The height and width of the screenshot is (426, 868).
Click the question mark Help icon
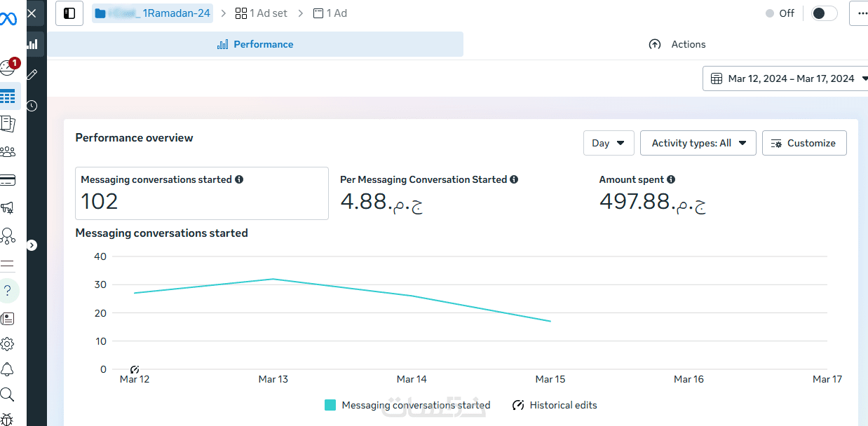point(8,290)
